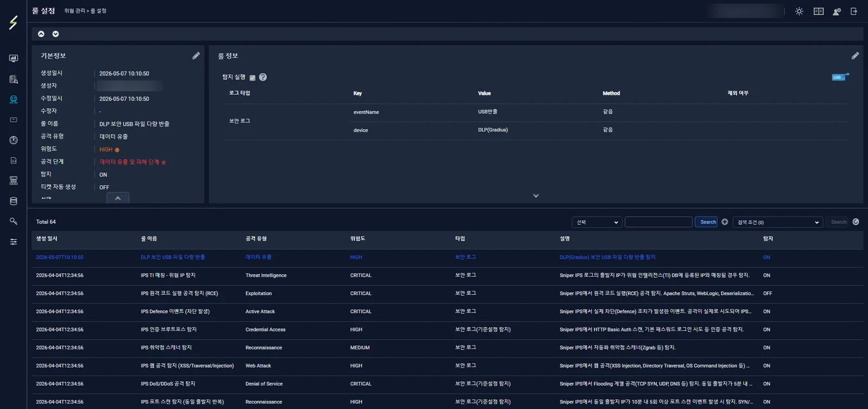Open the log search document icon in sidebar

tap(14, 79)
